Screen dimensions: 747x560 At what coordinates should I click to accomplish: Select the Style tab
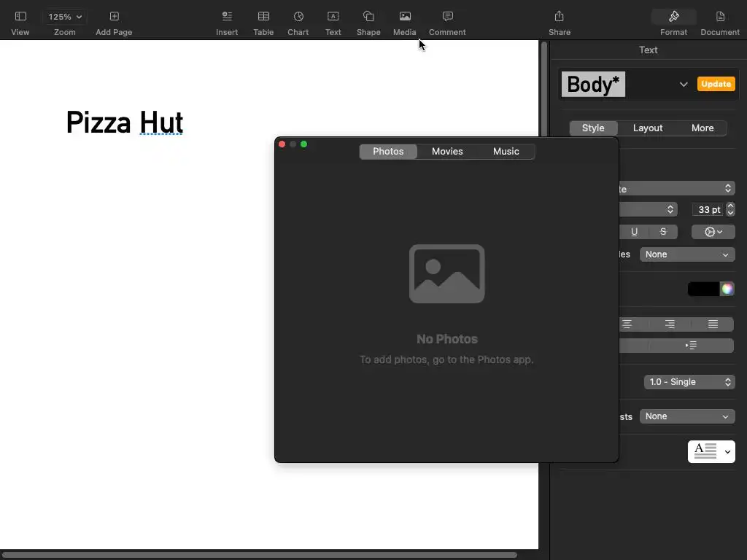click(593, 128)
